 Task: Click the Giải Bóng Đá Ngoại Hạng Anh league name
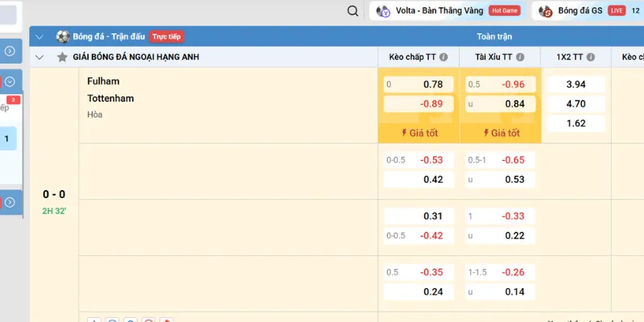pos(136,57)
